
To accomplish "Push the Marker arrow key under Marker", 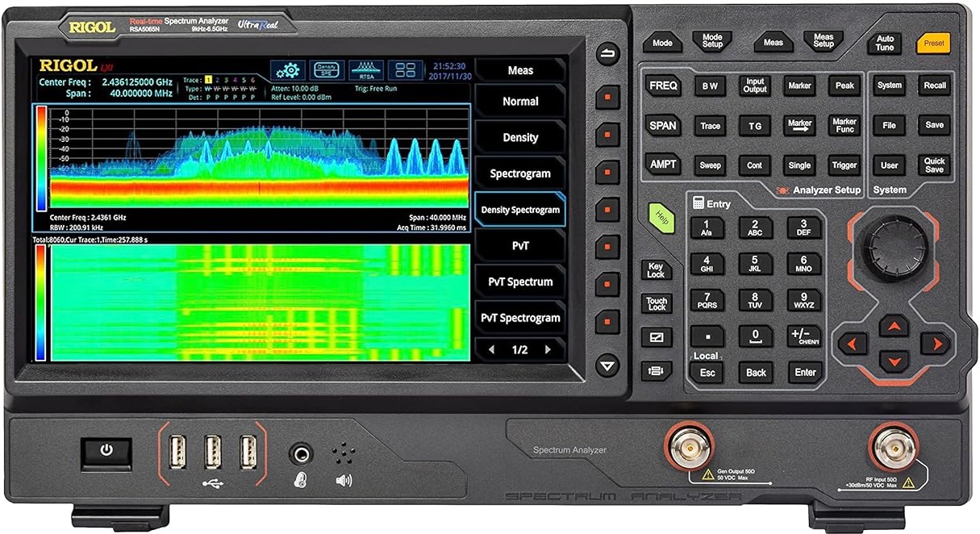I will 799,125.
